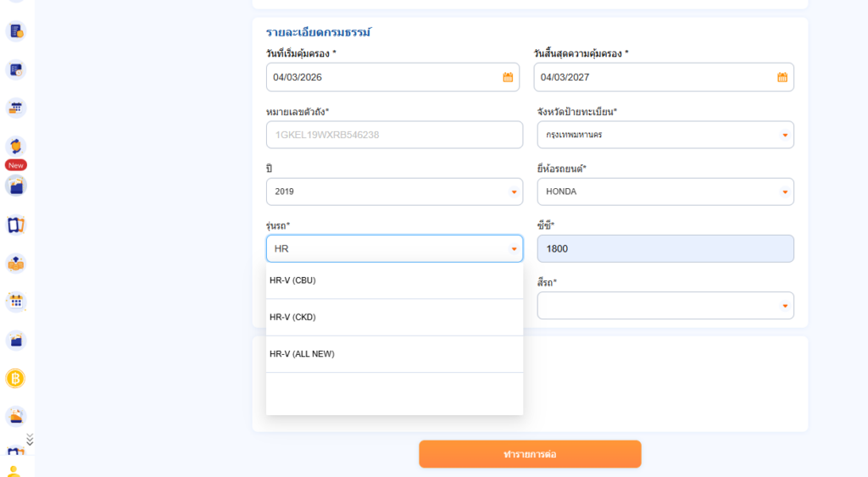Open the shield renewal arrows sidebar icon
This screenshot has height=477, width=868.
click(x=16, y=146)
